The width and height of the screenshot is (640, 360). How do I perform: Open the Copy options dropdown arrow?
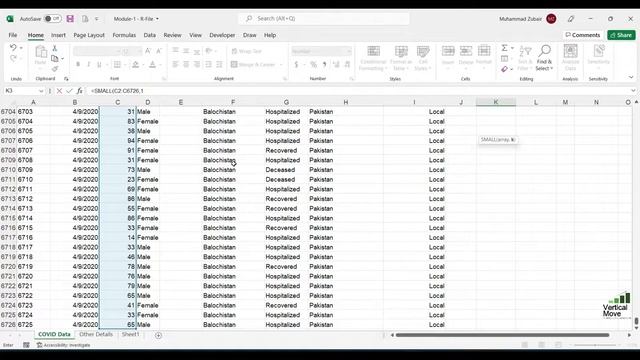click(62, 59)
